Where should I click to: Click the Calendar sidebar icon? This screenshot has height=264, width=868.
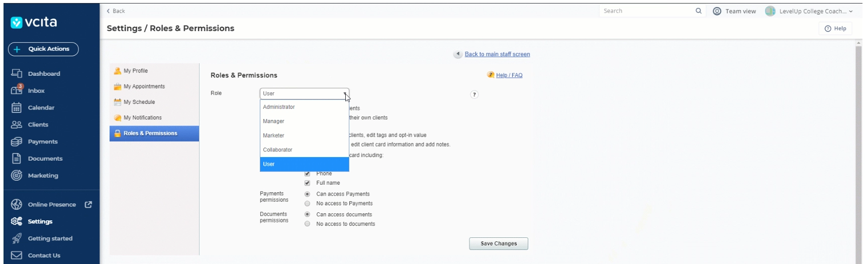point(17,107)
